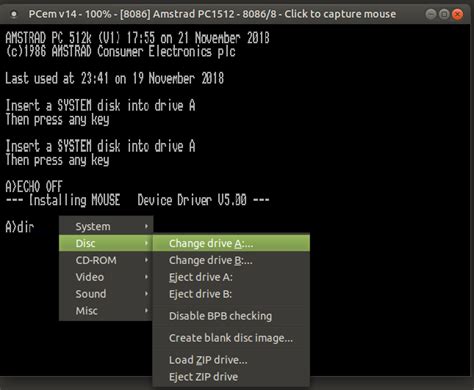Viewport: 474px width, 390px height.
Task: Close the PCem window
Action: (458, 14)
